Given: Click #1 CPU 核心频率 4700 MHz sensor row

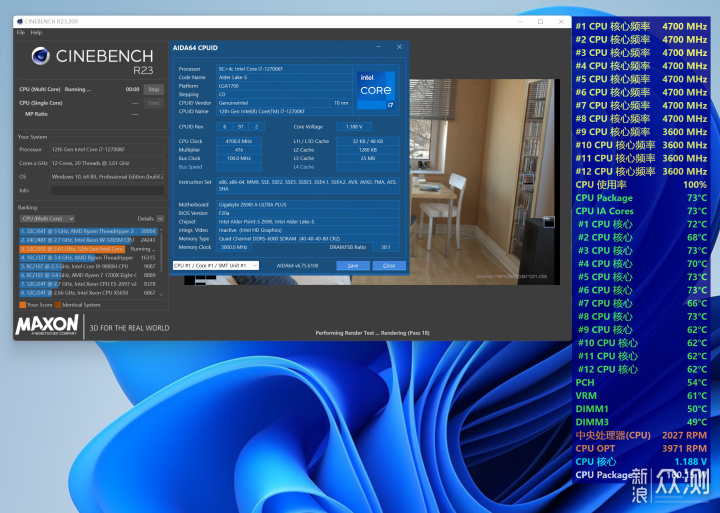Looking at the screenshot, I should pyautogui.click(x=641, y=27).
